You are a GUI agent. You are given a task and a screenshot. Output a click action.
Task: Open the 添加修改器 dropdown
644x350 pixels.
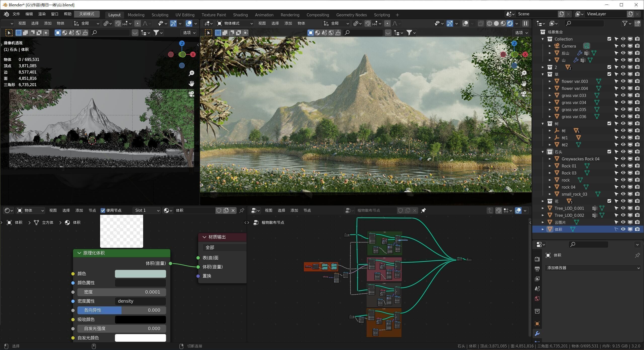(592, 268)
